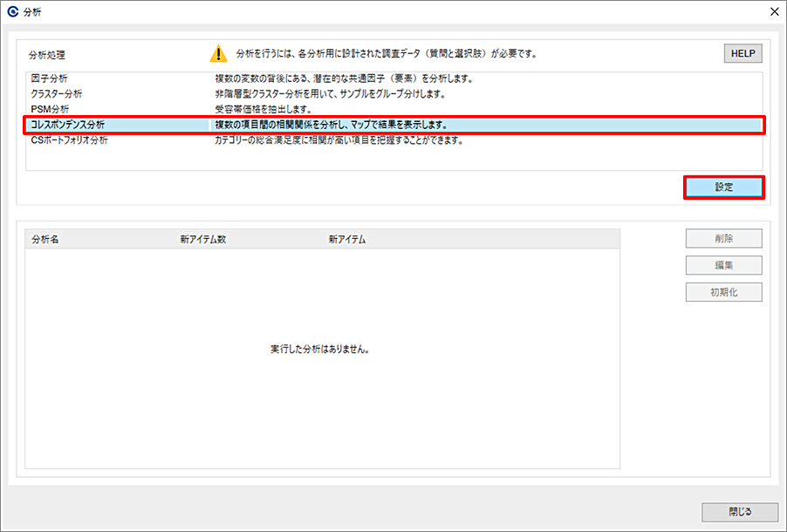The height and width of the screenshot is (532, 787).
Task: Click the app logo in title bar
Action: coord(12,11)
